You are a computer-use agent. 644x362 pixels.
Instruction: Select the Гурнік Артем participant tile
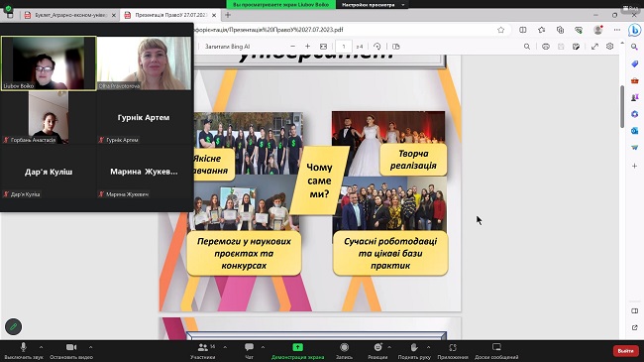click(144, 117)
